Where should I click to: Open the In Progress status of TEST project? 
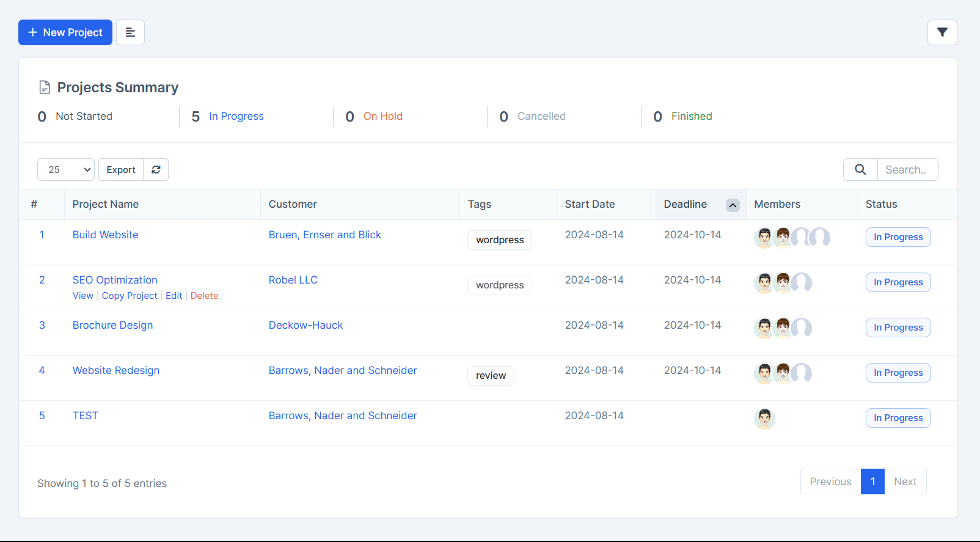[x=898, y=418]
